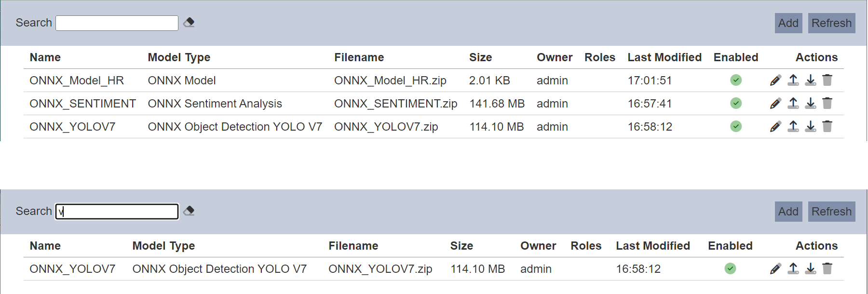
Task: Click Refresh button in the upper panel
Action: 832,23
